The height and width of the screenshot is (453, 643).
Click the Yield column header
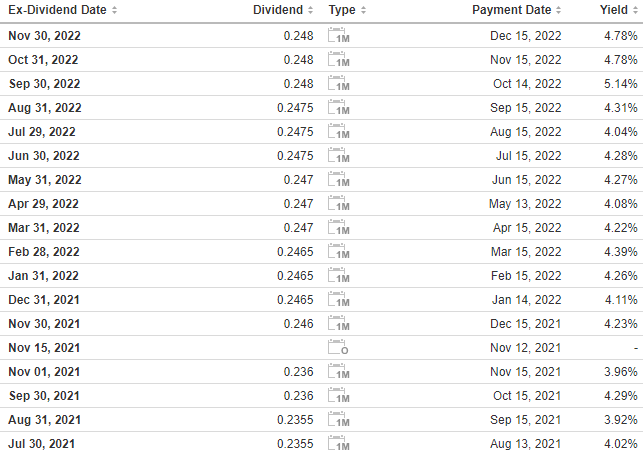[613, 10]
